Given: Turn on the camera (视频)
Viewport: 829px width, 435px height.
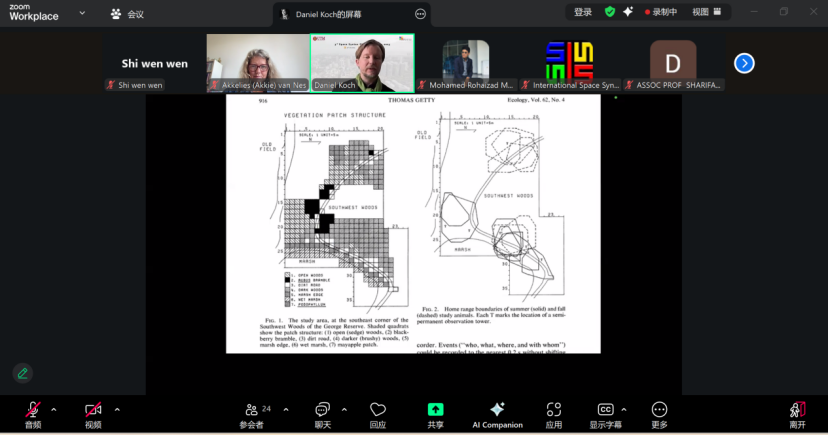Looking at the screenshot, I should point(93,411).
